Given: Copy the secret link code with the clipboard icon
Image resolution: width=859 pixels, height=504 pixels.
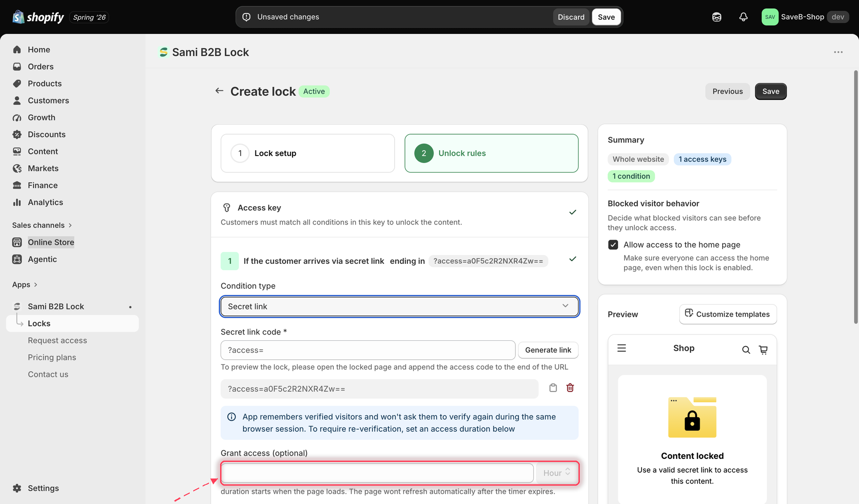Looking at the screenshot, I should click(x=553, y=388).
